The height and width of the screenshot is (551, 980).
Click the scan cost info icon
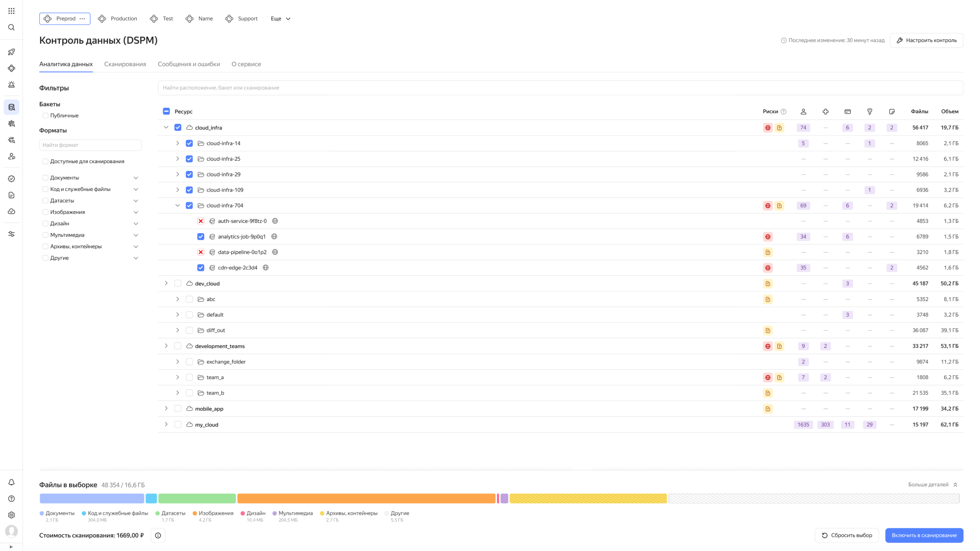click(158, 535)
